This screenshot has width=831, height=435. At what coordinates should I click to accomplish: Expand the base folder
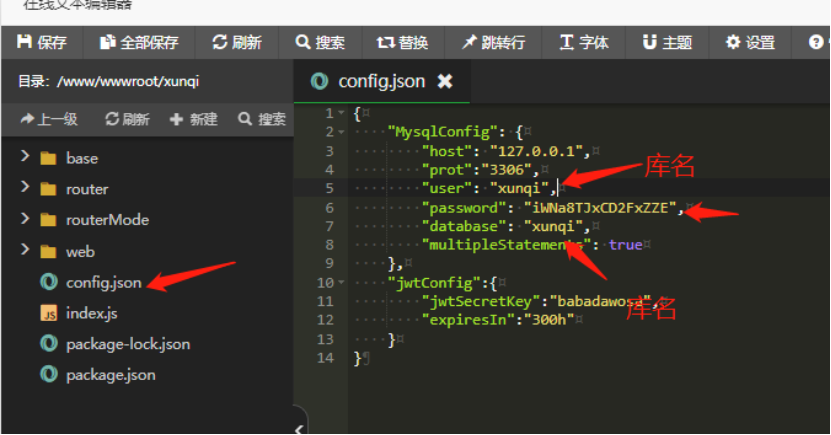[x=25, y=158]
